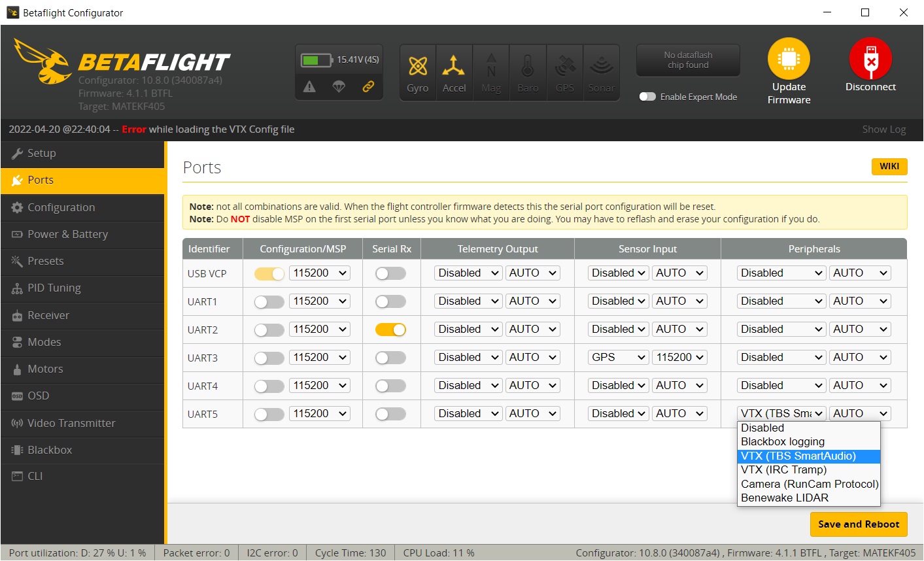
Task: Enable Serial Rx on UART3
Action: click(390, 358)
